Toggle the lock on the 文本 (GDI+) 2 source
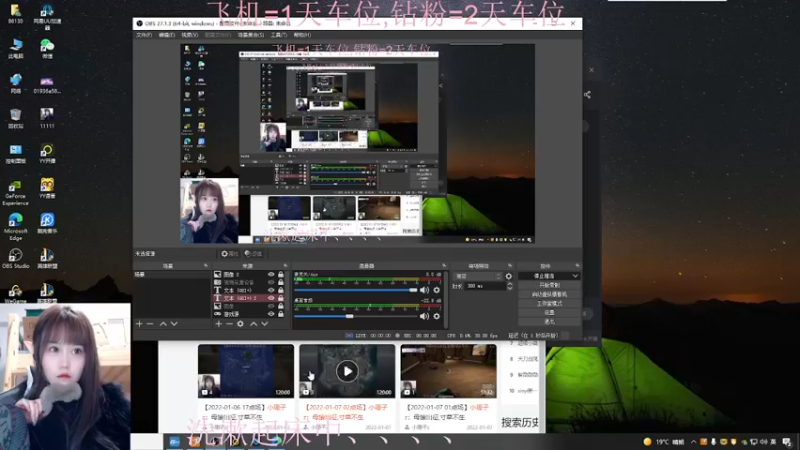 coord(281,298)
